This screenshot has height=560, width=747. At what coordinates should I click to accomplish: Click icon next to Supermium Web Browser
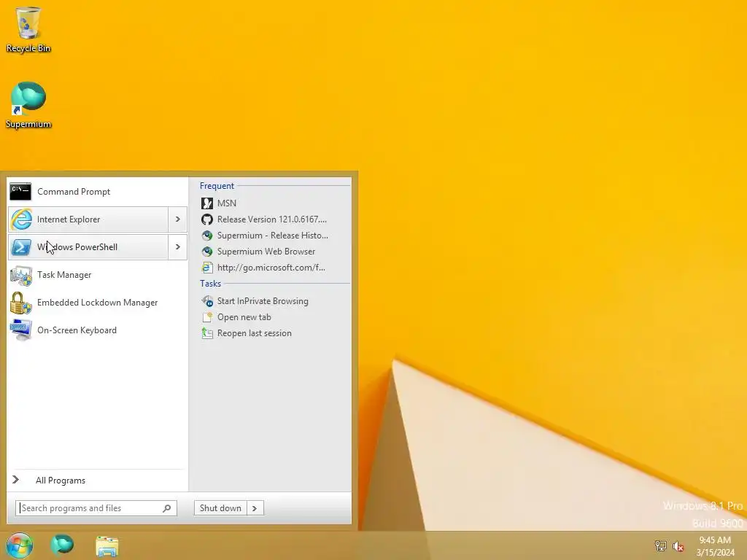[206, 252]
